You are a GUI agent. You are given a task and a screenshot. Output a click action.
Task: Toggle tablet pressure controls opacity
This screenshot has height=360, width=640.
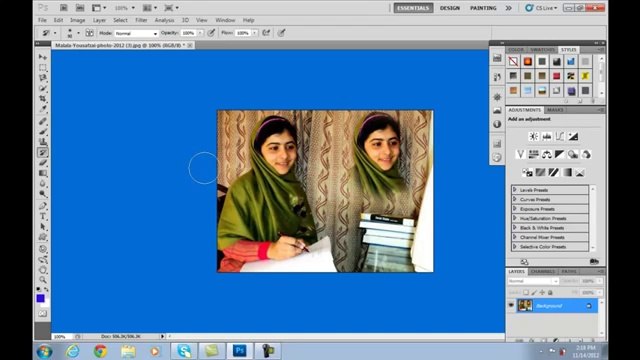coord(211,33)
